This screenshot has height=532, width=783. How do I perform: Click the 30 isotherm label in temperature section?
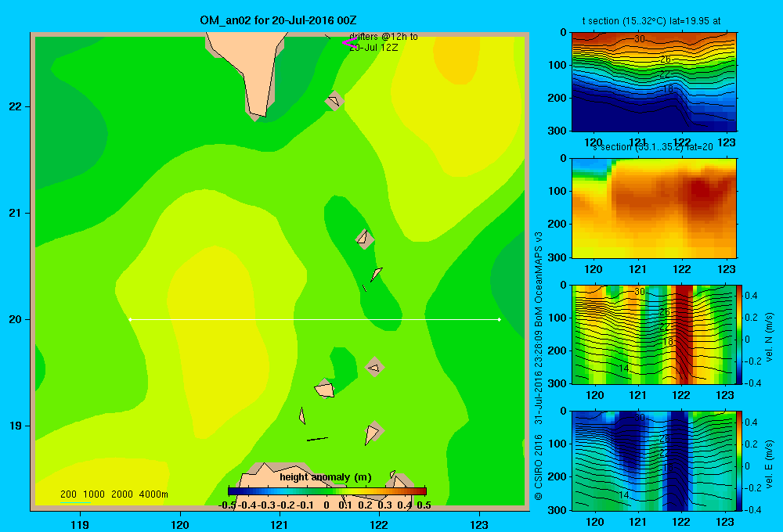click(x=640, y=39)
